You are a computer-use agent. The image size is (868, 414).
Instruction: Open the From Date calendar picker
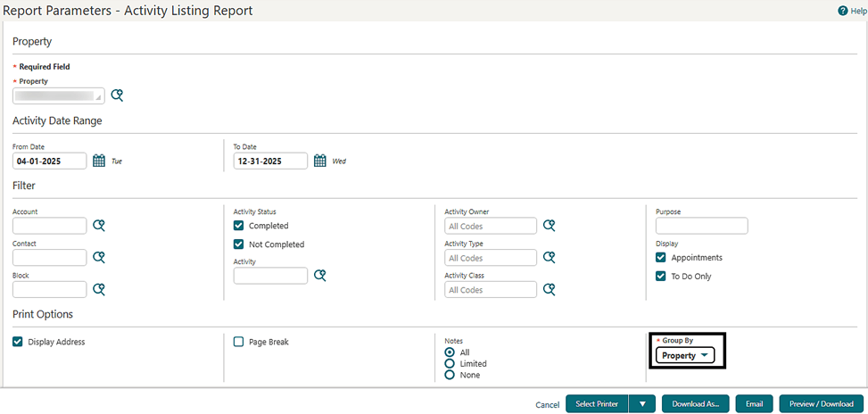click(98, 161)
